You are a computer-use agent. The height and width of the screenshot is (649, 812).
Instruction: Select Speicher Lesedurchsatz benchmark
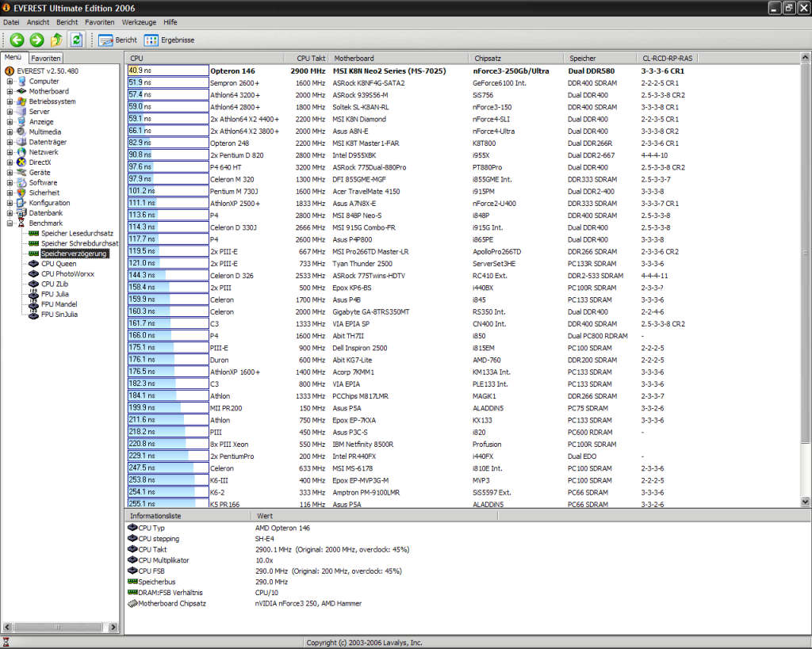77,234
